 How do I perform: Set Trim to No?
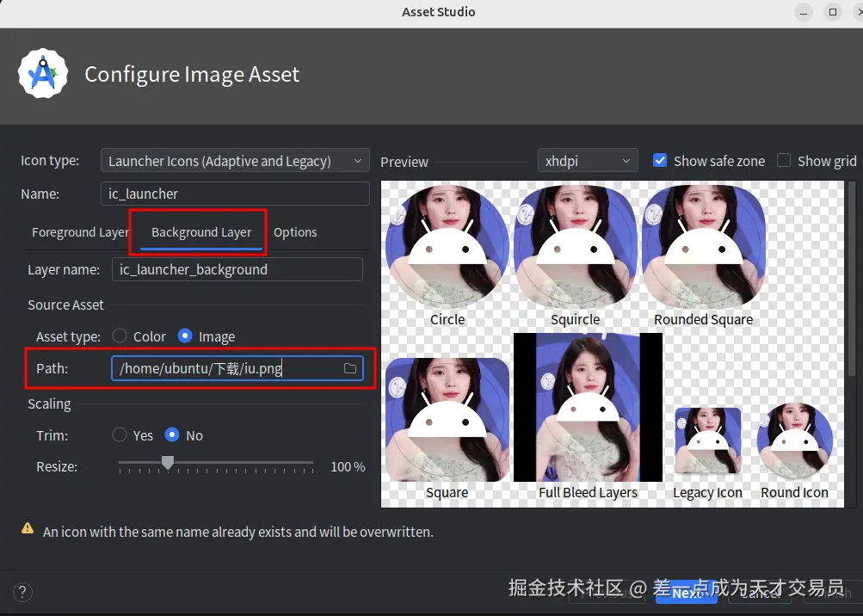172,434
